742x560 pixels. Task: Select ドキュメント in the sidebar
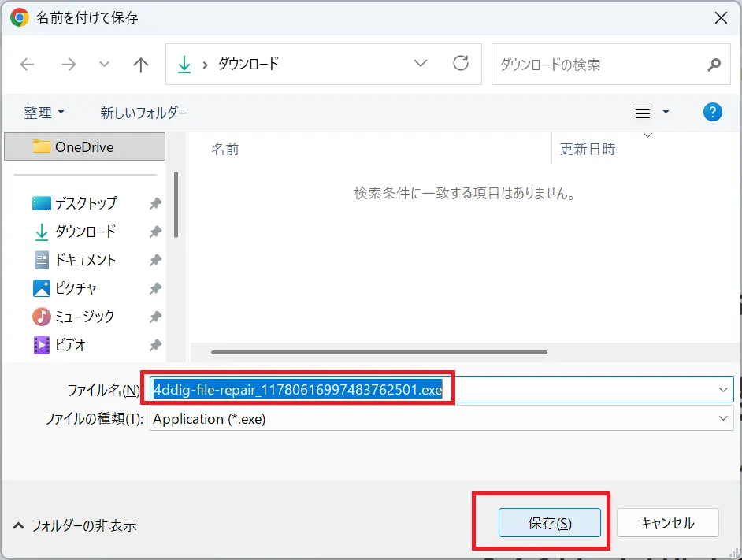tap(86, 260)
